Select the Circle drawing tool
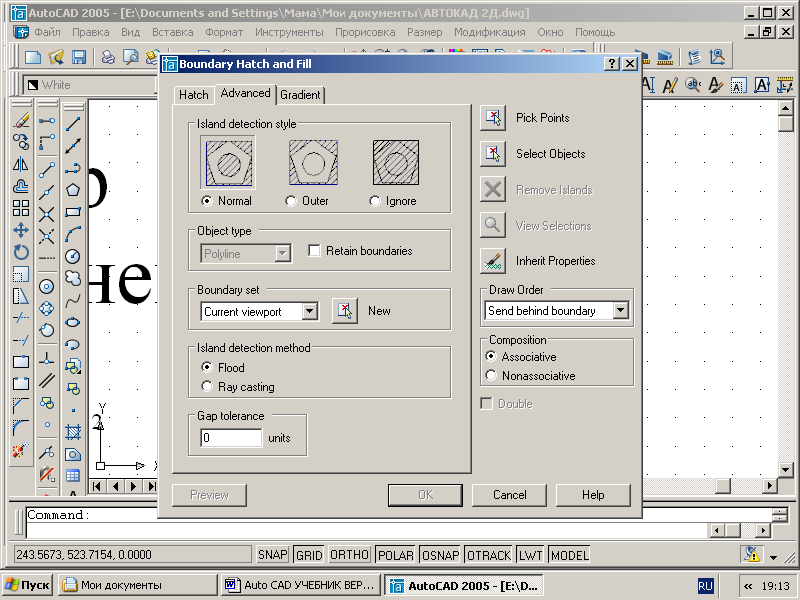 click(73, 256)
